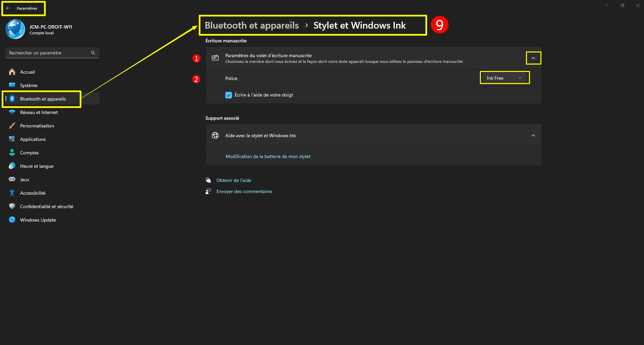Click the Rechercher un paramètre search field

pyautogui.click(x=52, y=53)
